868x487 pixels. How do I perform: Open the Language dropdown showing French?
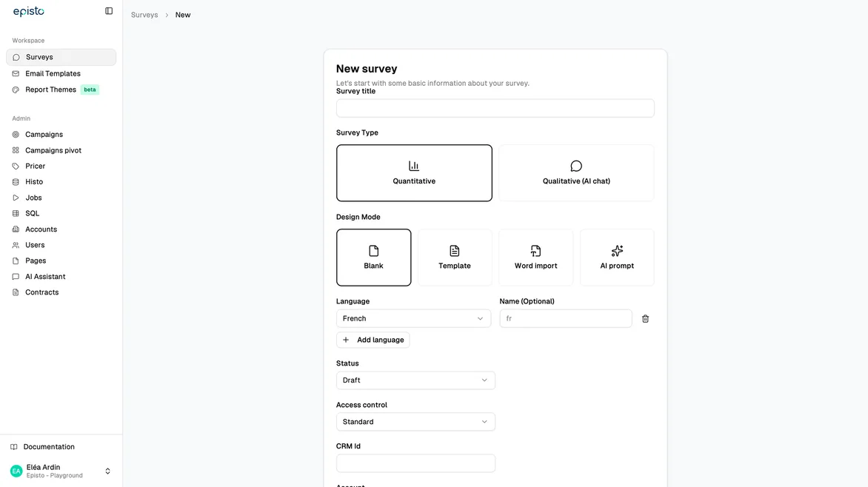click(413, 319)
